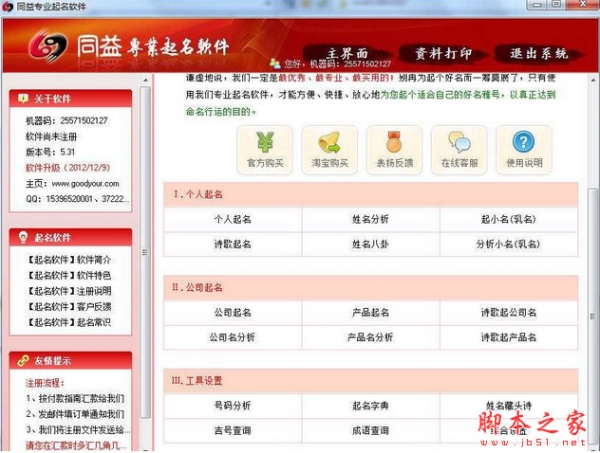
Task: Open 起小名(乳名) function
Action: pyautogui.click(x=509, y=219)
